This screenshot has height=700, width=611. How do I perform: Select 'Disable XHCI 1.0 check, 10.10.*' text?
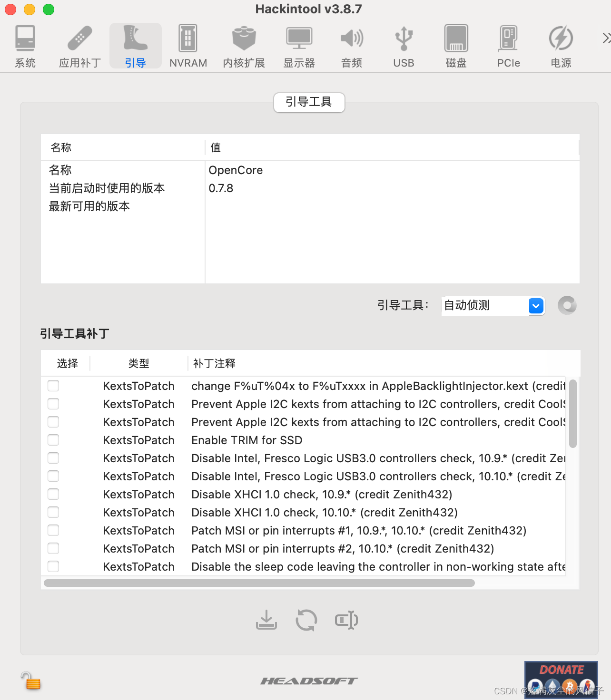coord(274,513)
